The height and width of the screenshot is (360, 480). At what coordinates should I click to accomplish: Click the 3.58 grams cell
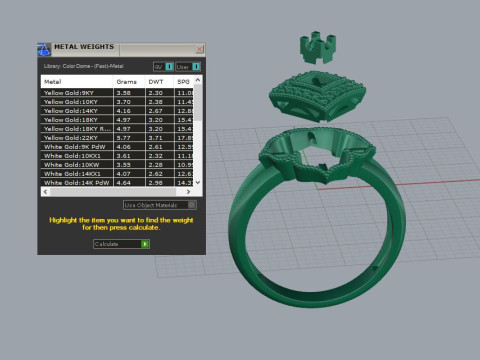[130, 93]
